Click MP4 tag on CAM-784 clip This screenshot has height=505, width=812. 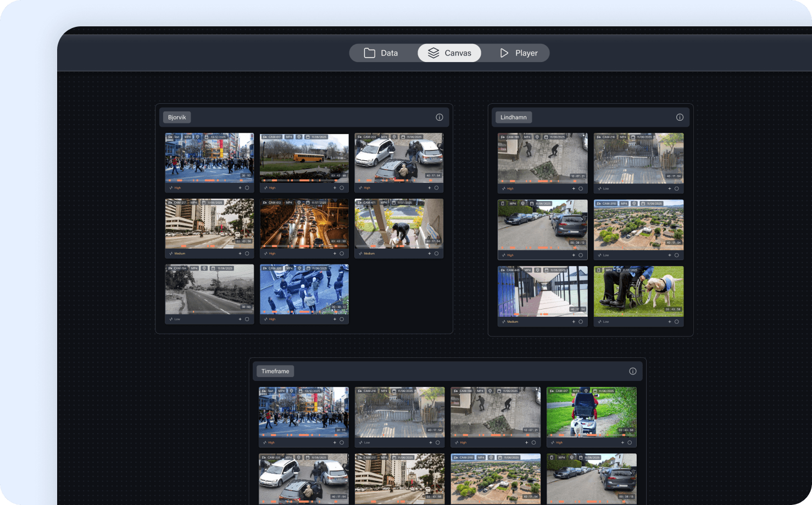coord(194,268)
